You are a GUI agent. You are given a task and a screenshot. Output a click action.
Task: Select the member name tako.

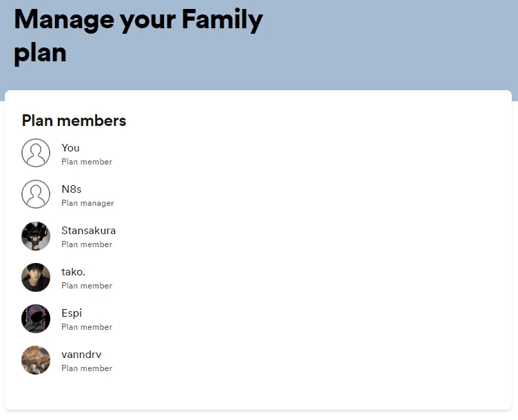coord(73,272)
